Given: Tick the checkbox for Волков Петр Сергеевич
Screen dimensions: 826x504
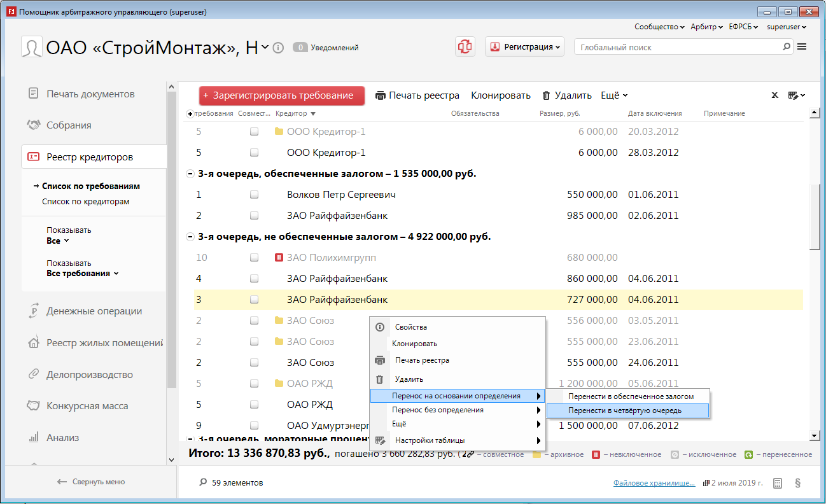Looking at the screenshot, I should 254,195.
